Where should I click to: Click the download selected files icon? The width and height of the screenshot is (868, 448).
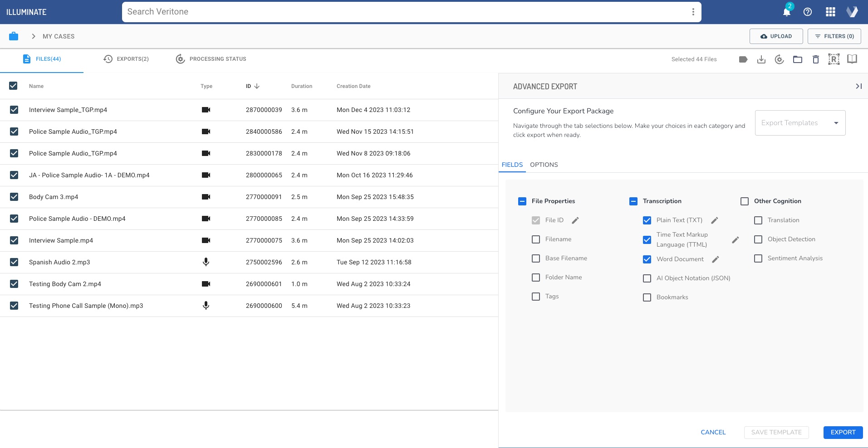762,59
